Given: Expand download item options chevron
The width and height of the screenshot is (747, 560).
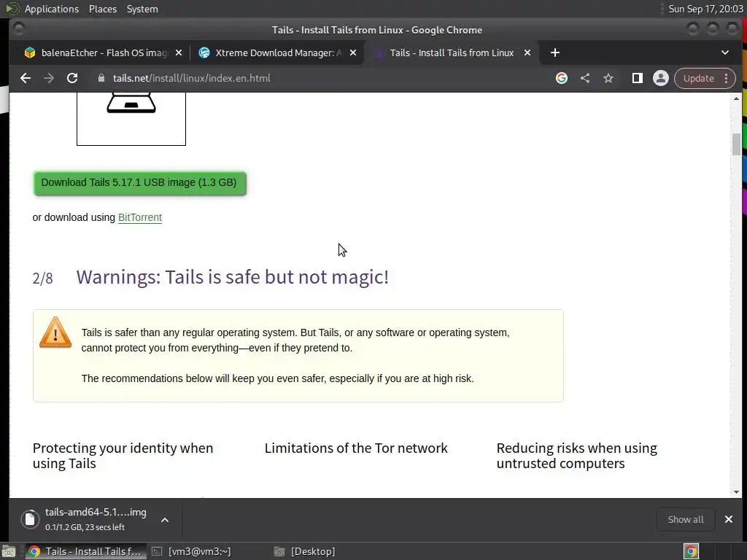Looking at the screenshot, I should 164,520.
